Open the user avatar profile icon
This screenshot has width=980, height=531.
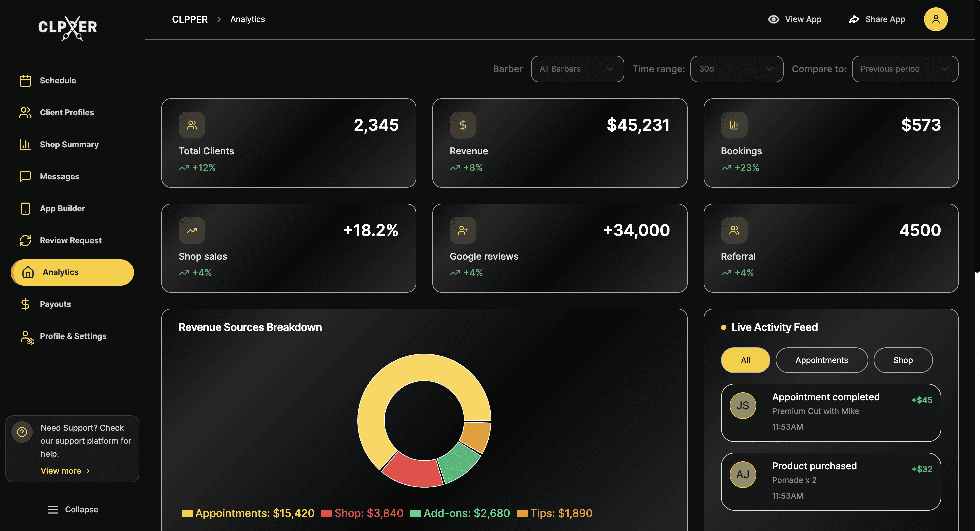click(x=935, y=19)
